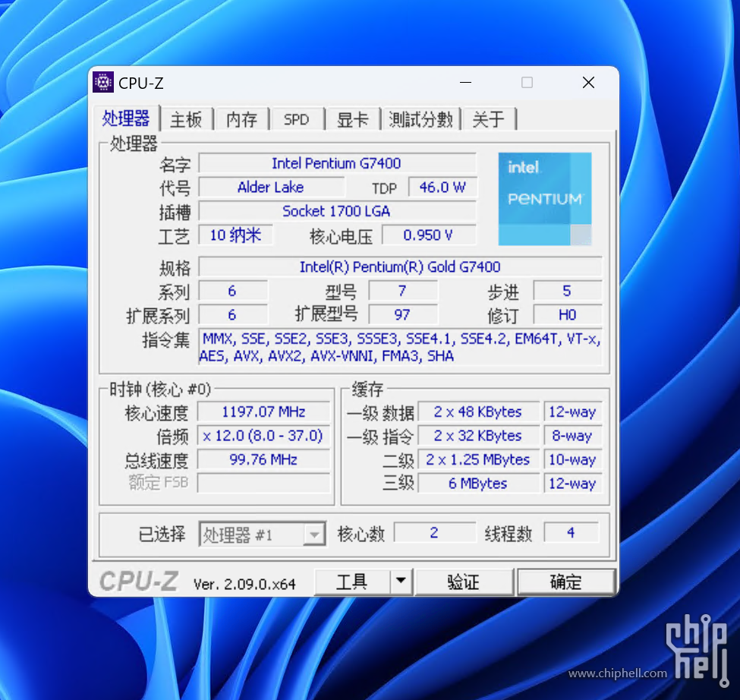This screenshot has width=740, height=700.
Task: Click the 确定 button
Action: (566, 582)
